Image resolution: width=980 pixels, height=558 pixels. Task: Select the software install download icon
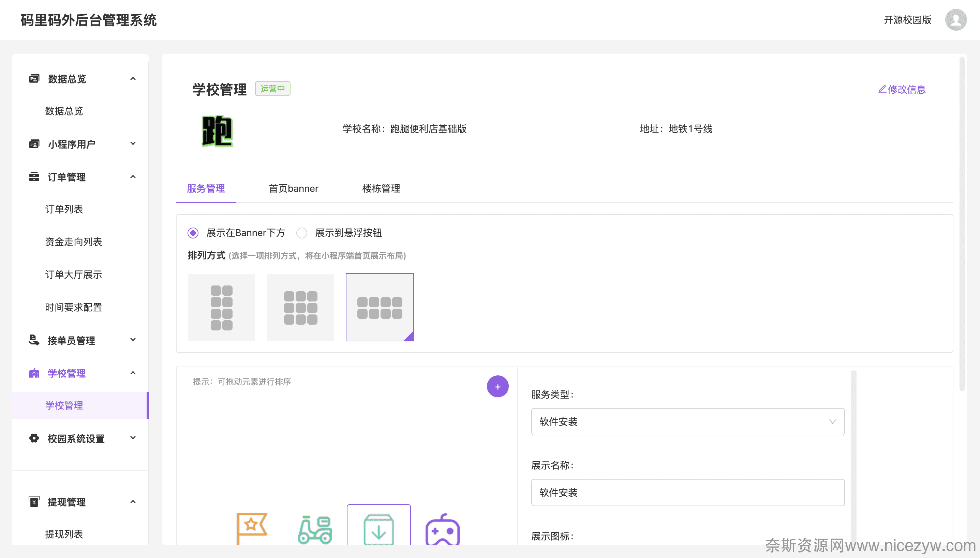coord(378,529)
